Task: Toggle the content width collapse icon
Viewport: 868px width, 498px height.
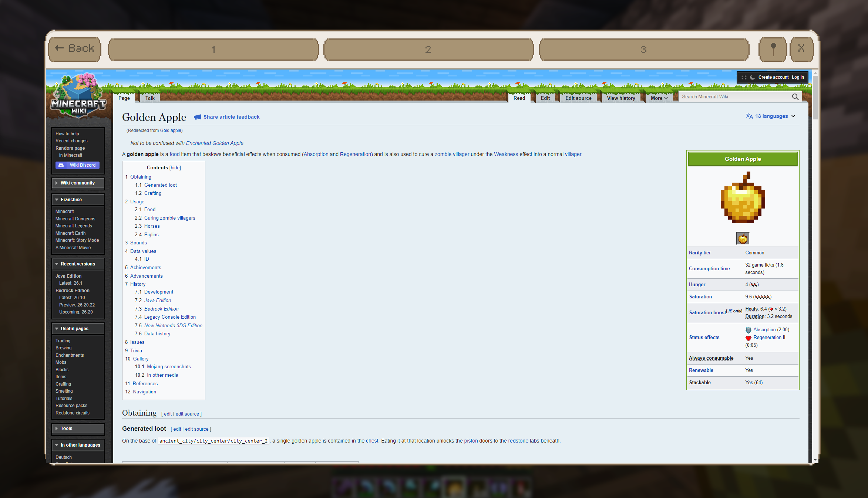Action: click(744, 77)
